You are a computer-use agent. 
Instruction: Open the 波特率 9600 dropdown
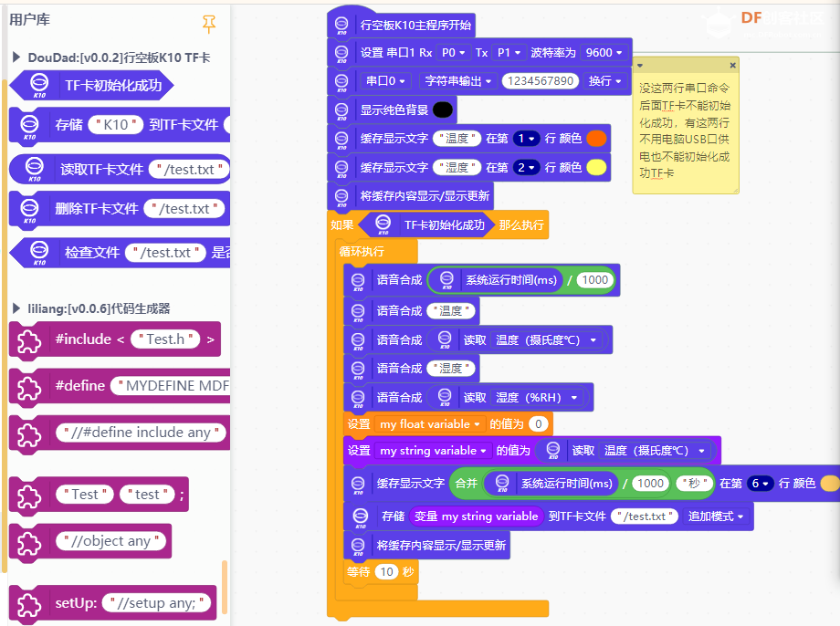604,52
